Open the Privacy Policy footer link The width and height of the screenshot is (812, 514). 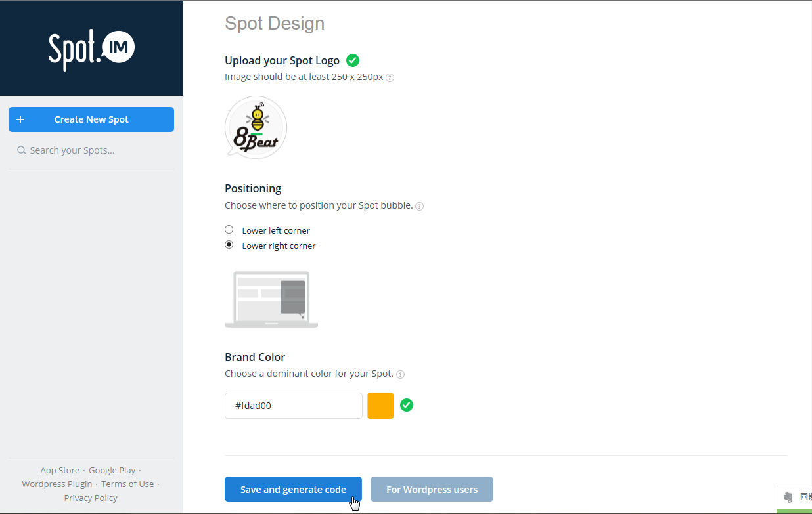[91, 498]
